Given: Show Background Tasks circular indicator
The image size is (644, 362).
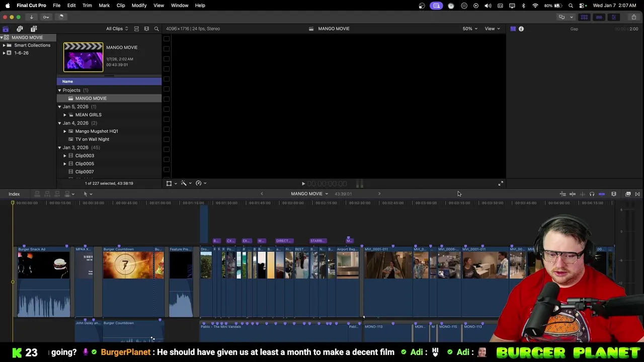Looking at the screenshot, I should tap(61, 17).
